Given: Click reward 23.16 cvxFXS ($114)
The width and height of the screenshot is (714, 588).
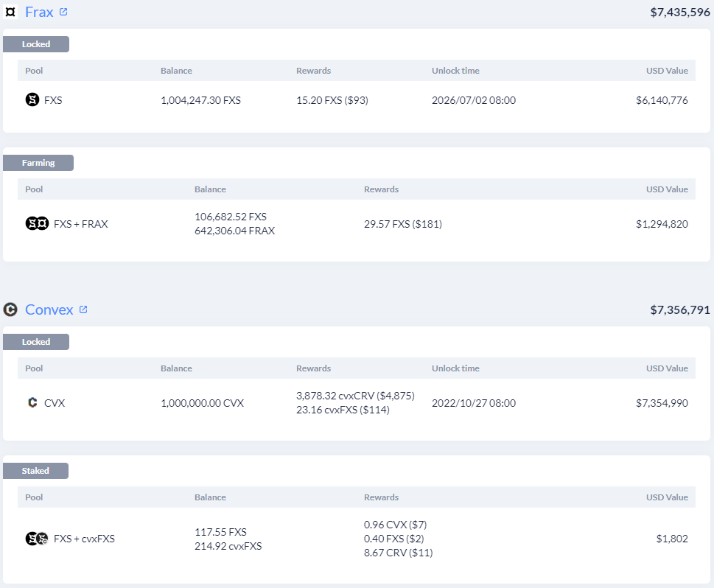Looking at the screenshot, I should tap(343, 410).
